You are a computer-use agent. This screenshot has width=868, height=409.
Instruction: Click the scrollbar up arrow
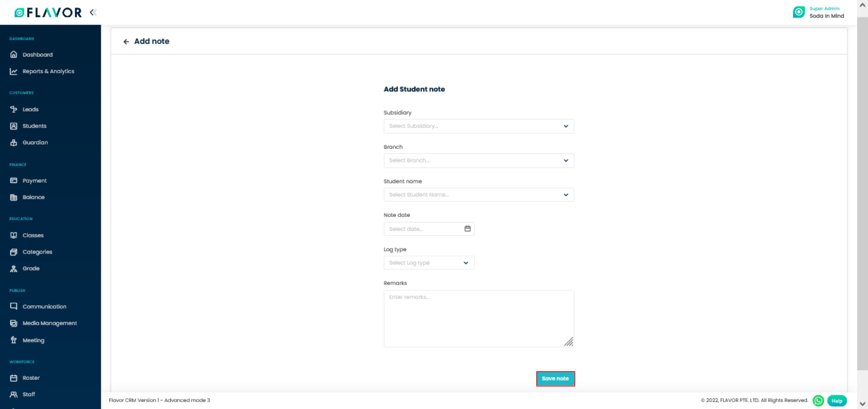tap(862, 5)
